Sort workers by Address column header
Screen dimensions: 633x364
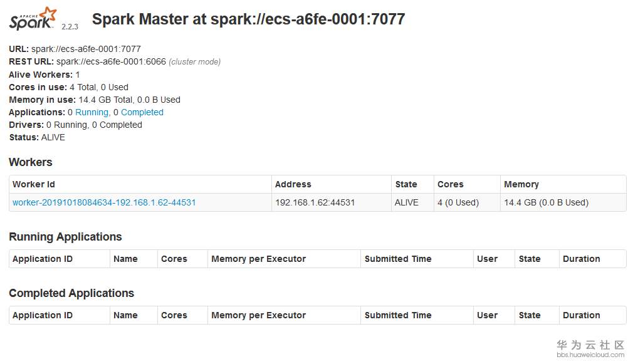tap(293, 184)
